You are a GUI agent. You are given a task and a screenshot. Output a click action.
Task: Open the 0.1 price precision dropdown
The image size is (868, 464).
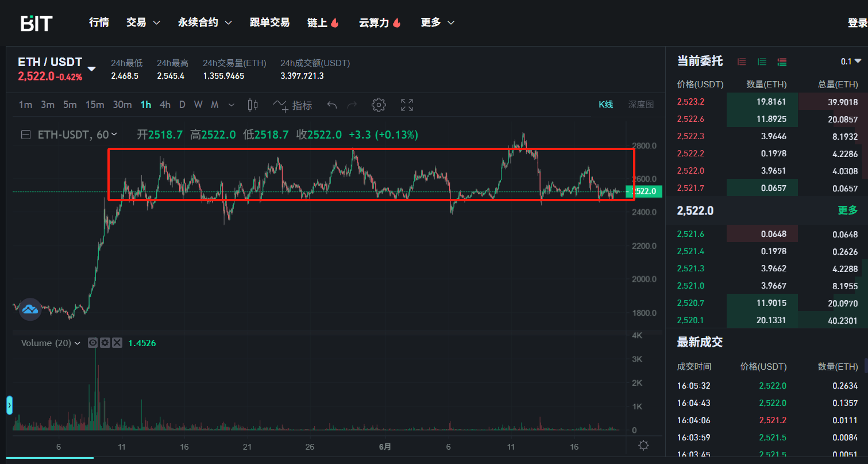point(851,62)
